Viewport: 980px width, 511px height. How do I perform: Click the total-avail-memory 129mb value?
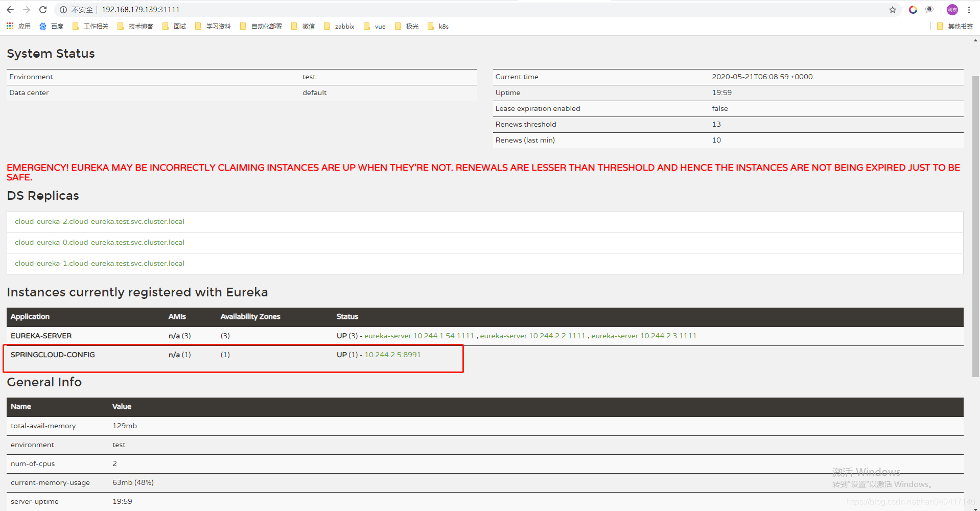(125, 426)
